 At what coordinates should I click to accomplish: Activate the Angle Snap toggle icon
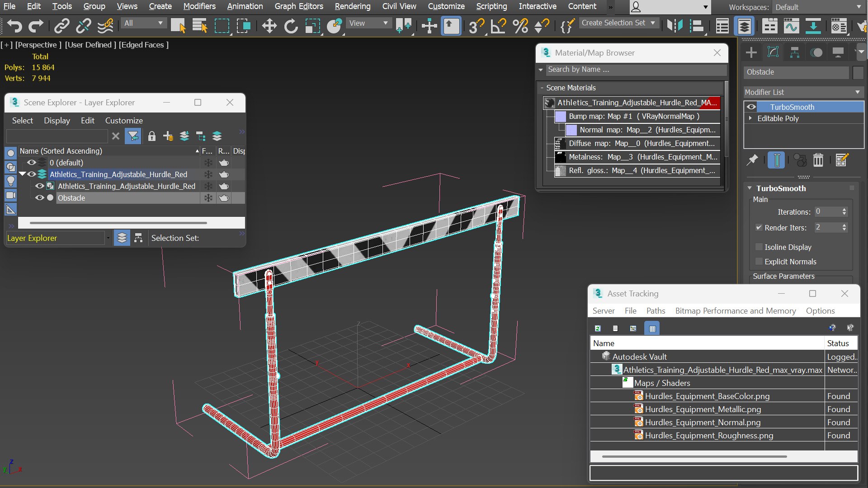click(498, 26)
